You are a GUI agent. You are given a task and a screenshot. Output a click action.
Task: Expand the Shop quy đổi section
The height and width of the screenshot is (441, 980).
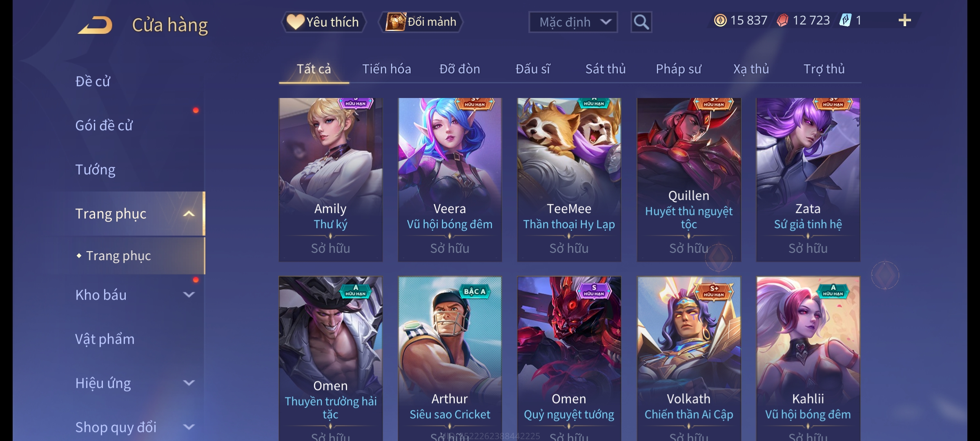189,427
